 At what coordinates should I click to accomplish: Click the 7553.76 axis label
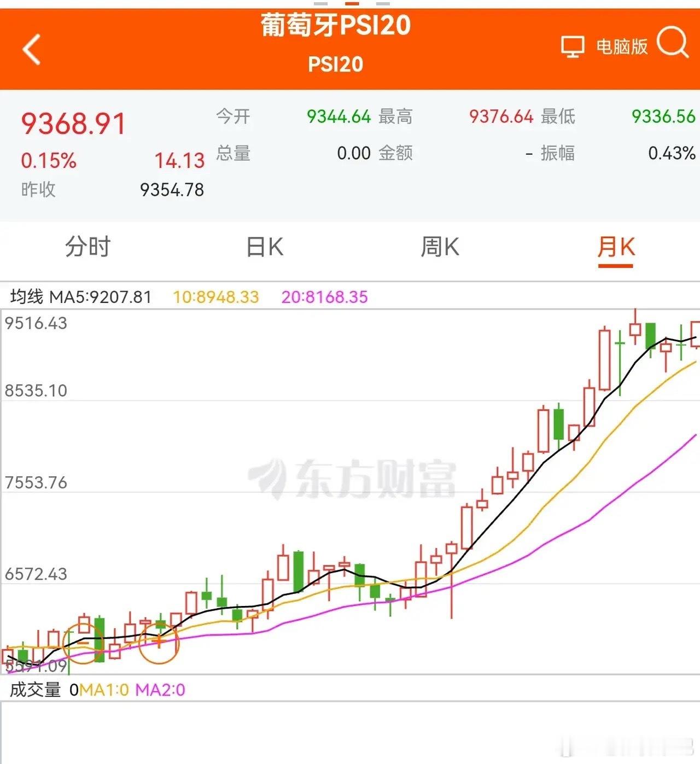[x=36, y=482]
